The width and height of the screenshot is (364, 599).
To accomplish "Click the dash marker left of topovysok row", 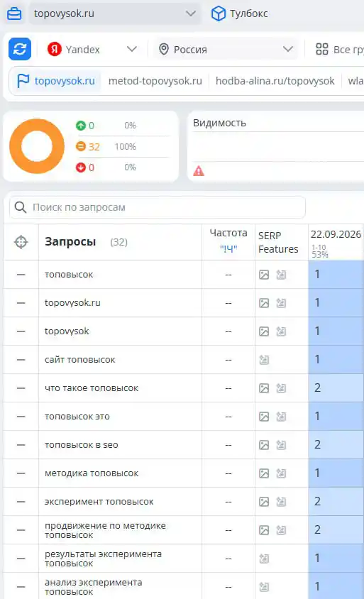I will click(x=21, y=331).
